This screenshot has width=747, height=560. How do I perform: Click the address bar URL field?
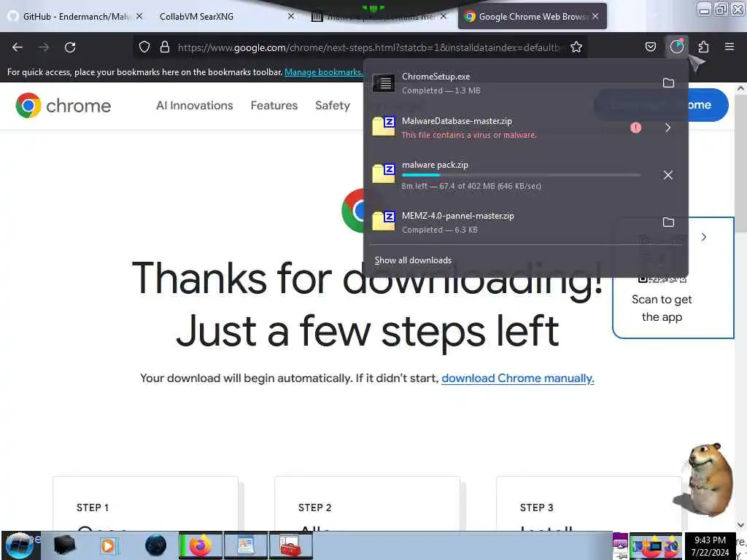pos(371,47)
